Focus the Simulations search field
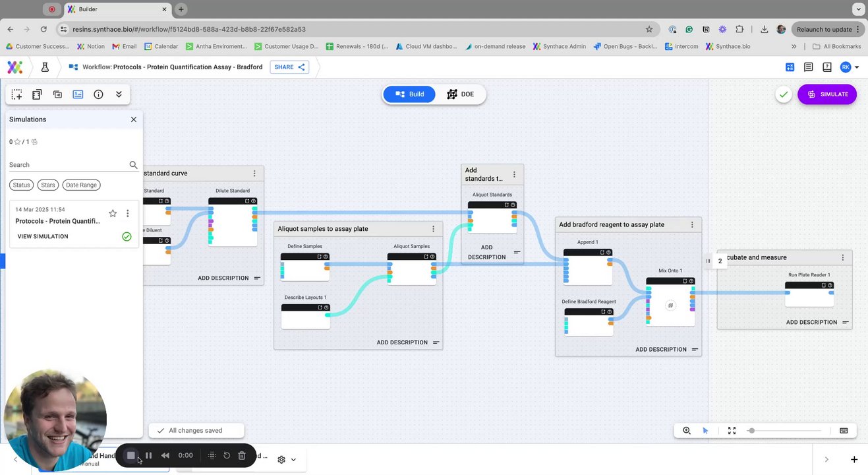The height and width of the screenshot is (475, 868). pos(68,165)
